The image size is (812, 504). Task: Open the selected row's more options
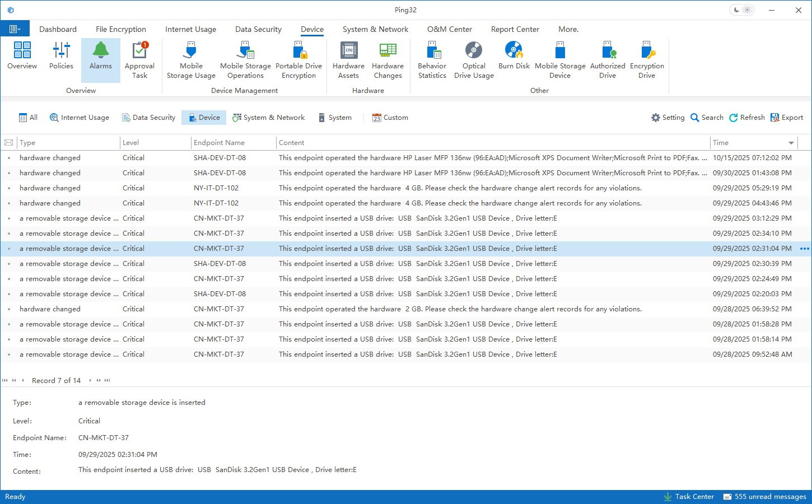804,249
